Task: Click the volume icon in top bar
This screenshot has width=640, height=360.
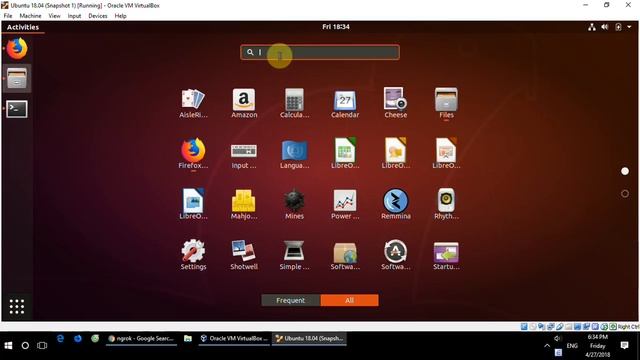Action: (604, 27)
